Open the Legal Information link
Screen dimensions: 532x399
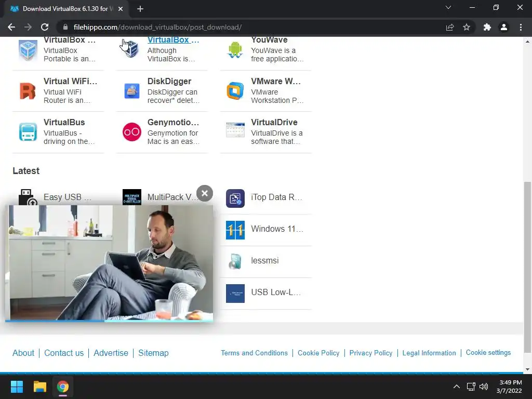point(429,353)
